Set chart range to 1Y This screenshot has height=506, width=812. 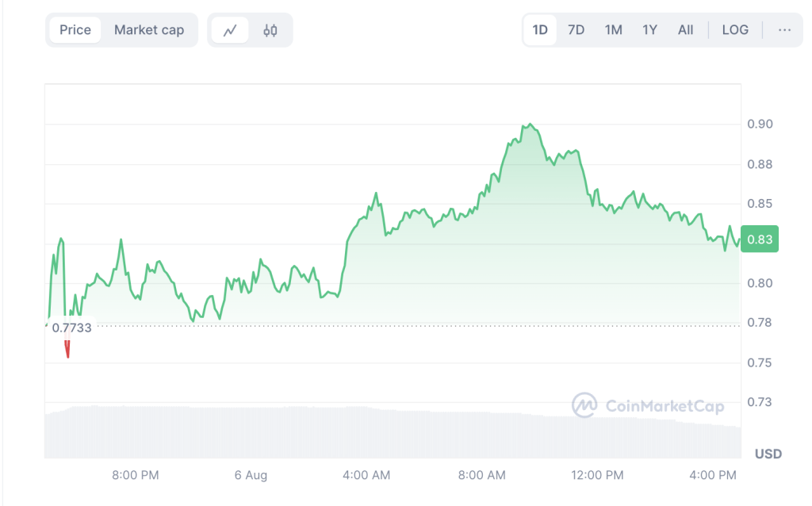[x=649, y=30]
